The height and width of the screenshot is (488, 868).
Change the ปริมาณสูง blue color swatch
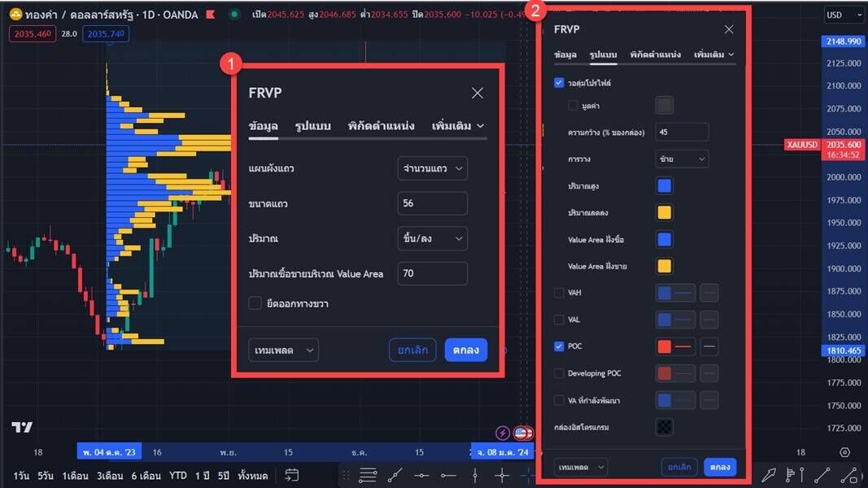665,186
